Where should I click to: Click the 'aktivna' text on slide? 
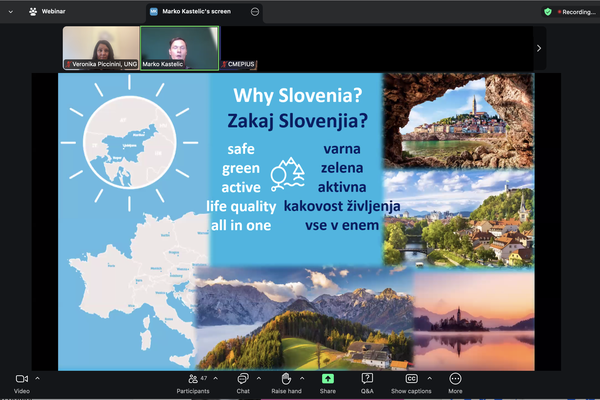coord(342,187)
